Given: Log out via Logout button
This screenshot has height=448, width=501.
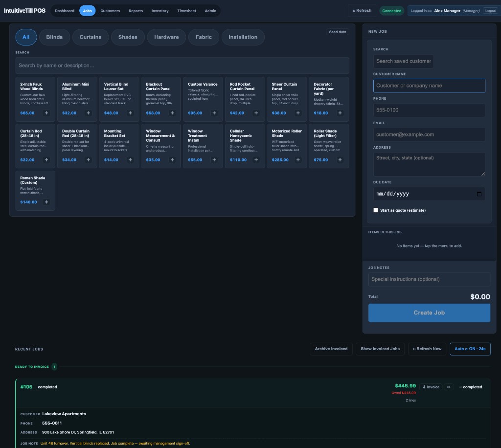Looking at the screenshot, I should click(x=490, y=11).
